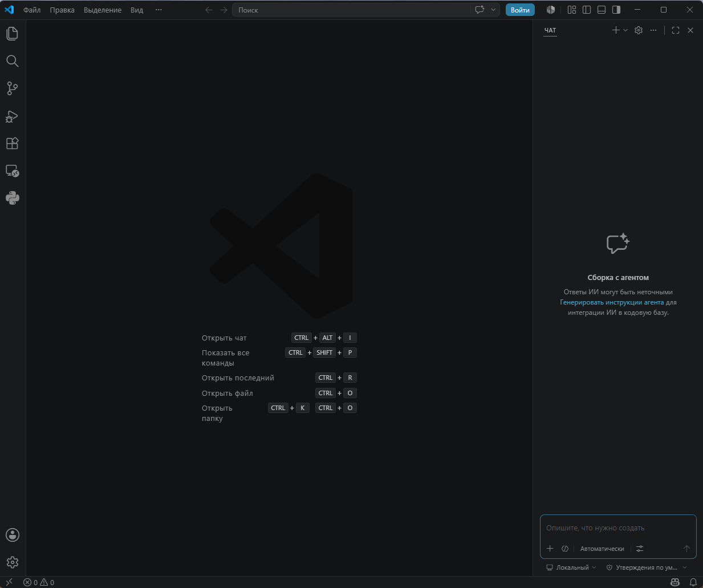
Task: Start a new chat with plus icon
Action: pyautogui.click(x=616, y=30)
